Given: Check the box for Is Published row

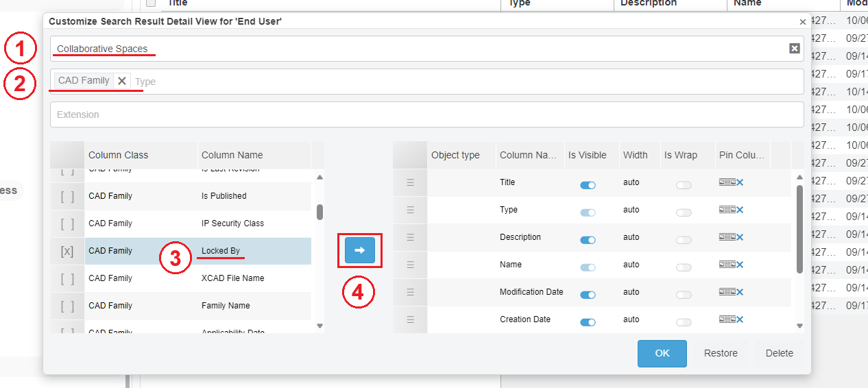Looking at the screenshot, I should click(67, 197).
